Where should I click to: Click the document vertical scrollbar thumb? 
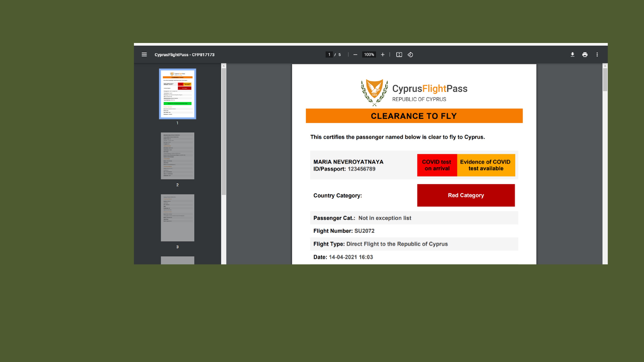pyautogui.click(x=605, y=79)
